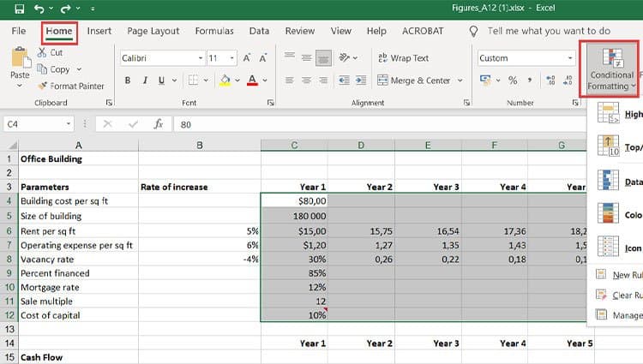Open the Page Layout tab
Viewport: 643px width, 364px height.
(153, 31)
